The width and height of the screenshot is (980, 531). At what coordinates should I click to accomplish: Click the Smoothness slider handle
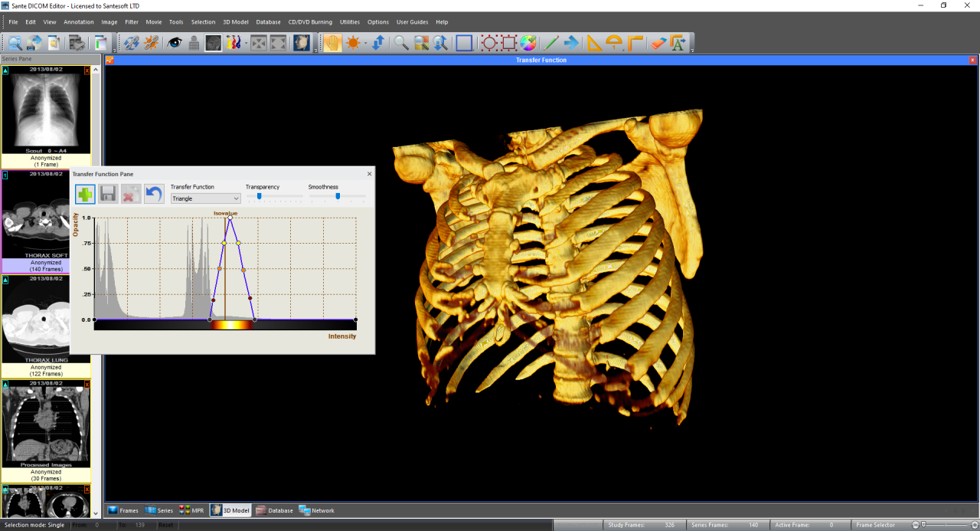tap(338, 196)
